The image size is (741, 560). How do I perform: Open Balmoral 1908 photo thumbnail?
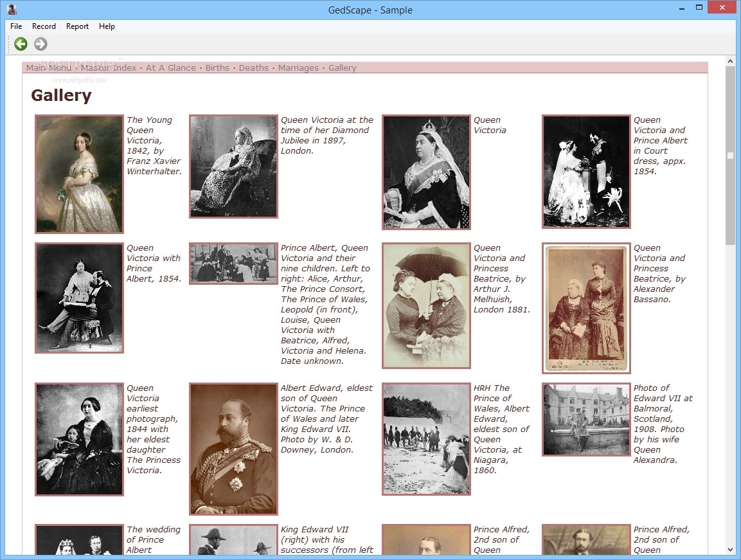coord(586,420)
